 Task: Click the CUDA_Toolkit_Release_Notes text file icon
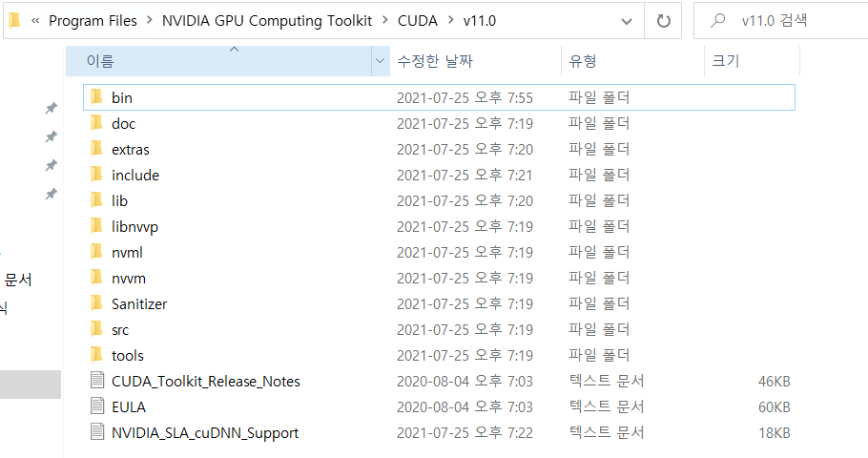point(97,381)
